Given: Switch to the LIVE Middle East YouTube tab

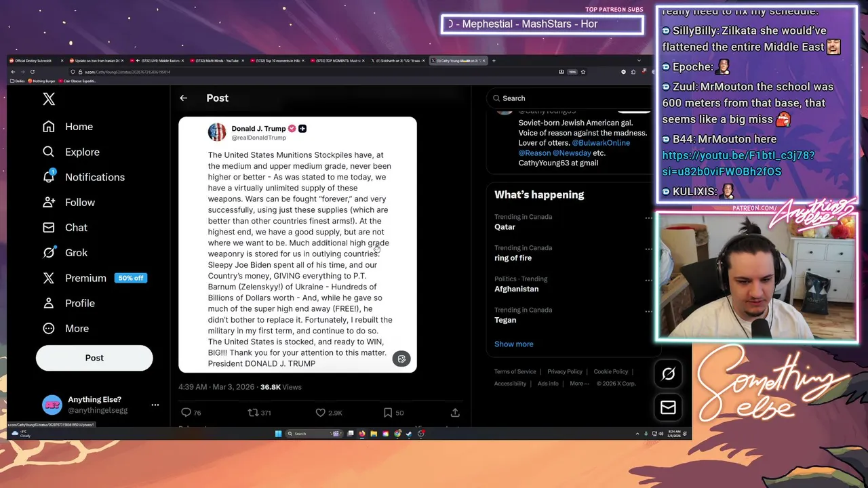Looking at the screenshot, I should [156, 61].
